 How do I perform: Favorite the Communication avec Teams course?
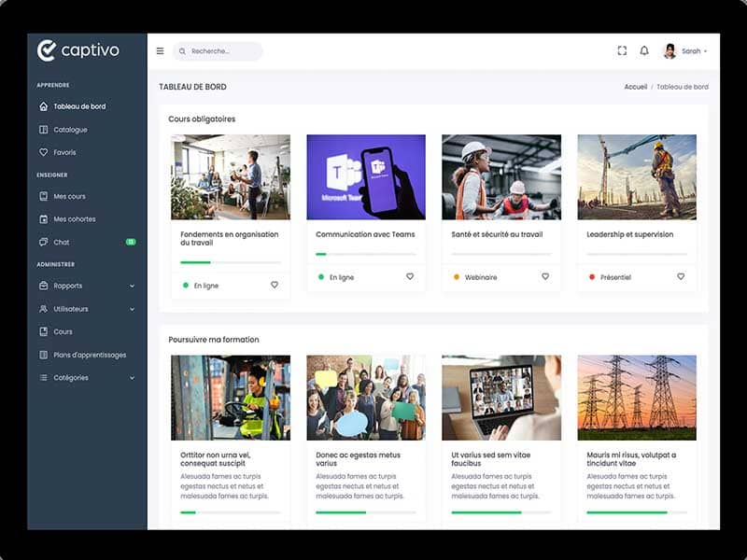[410, 276]
